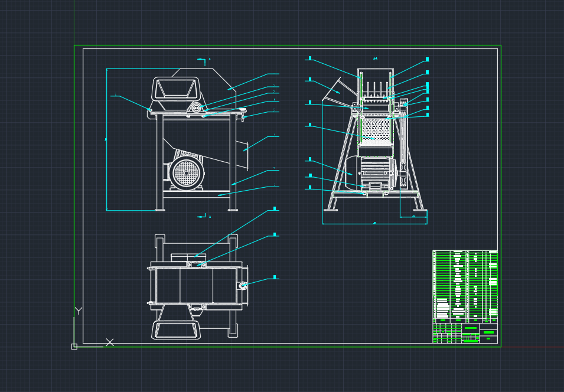Select the feed hopper in the top view
The width and height of the screenshot is (564, 392).
(176, 322)
